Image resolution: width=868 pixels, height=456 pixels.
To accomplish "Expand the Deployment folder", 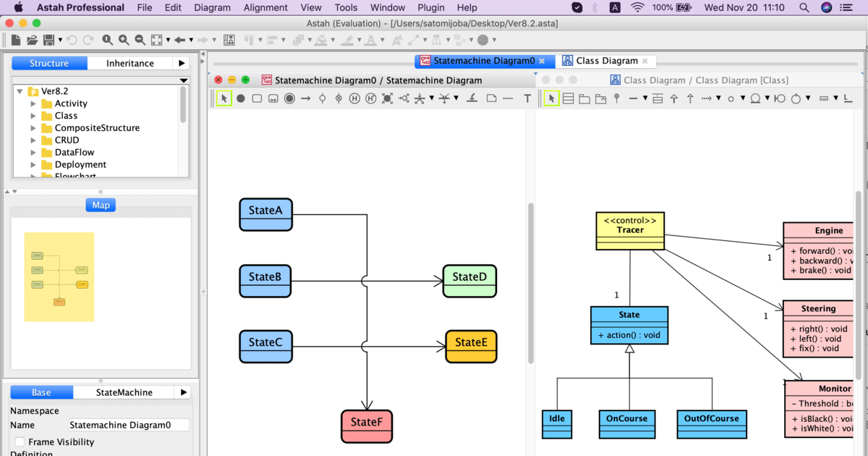I will click(x=33, y=164).
